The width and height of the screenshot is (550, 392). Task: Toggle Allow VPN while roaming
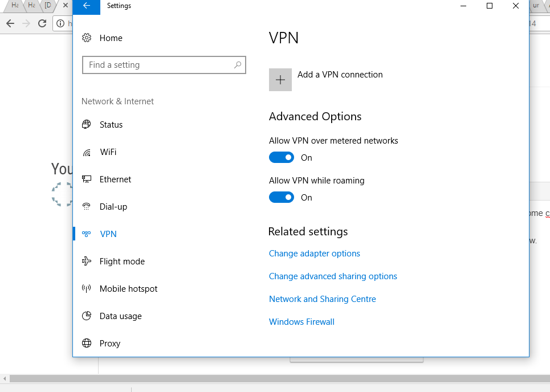coord(282,198)
